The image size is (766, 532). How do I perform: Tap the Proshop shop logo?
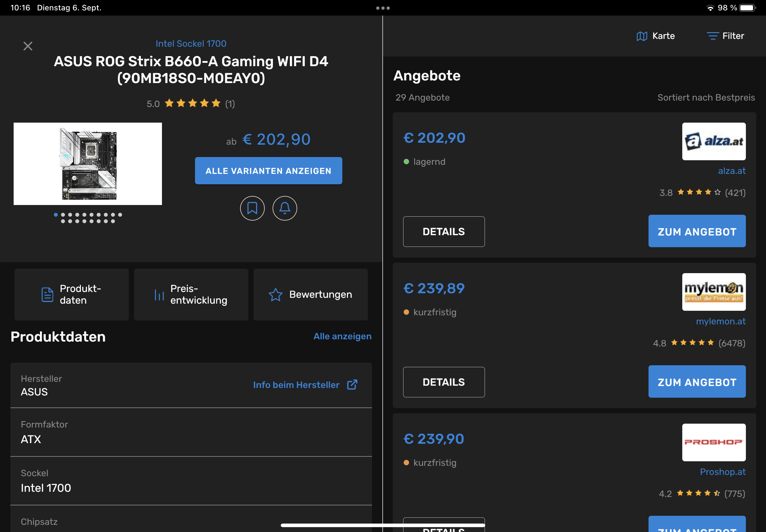(x=714, y=443)
